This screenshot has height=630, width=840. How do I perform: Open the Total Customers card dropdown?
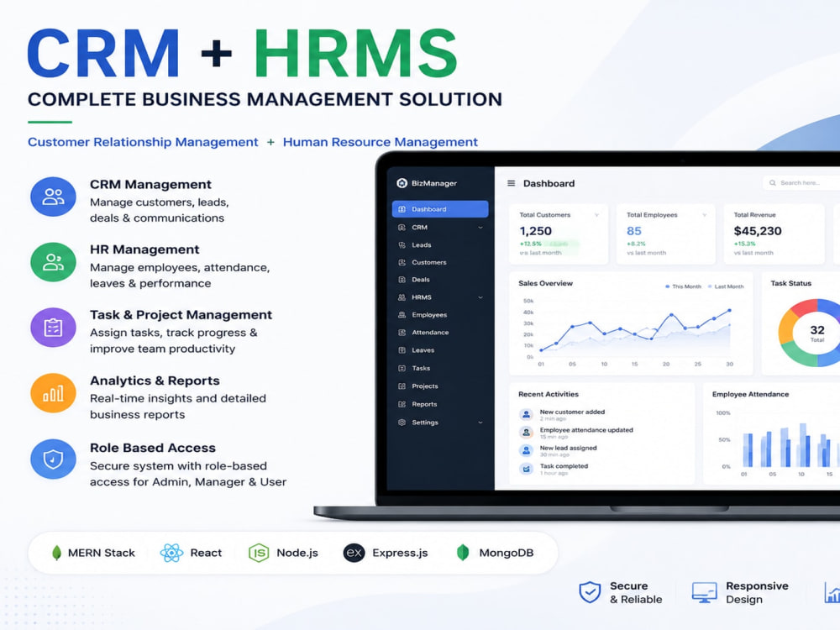pyautogui.click(x=596, y=215)
